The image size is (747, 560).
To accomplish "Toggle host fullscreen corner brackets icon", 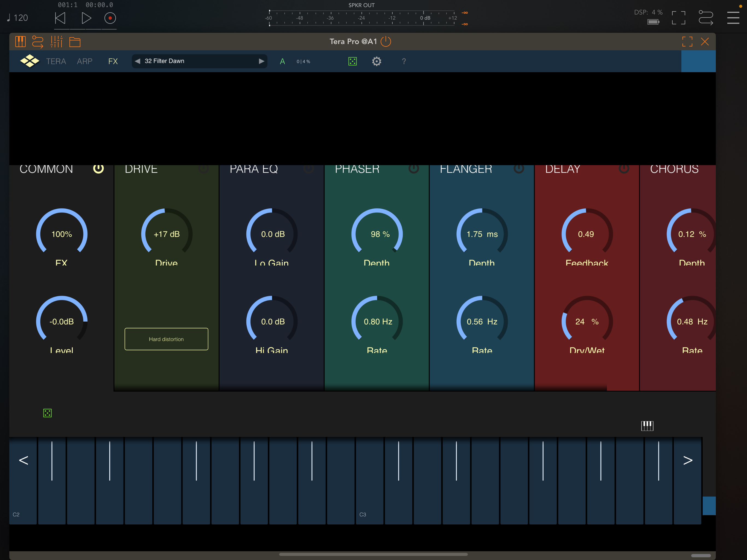I will point(678,18).
